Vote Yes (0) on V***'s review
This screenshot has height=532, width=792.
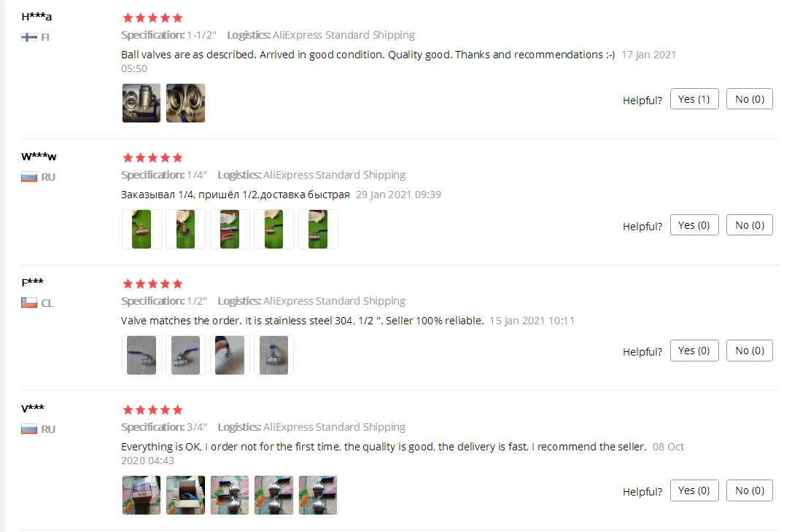tap(694, 490)
